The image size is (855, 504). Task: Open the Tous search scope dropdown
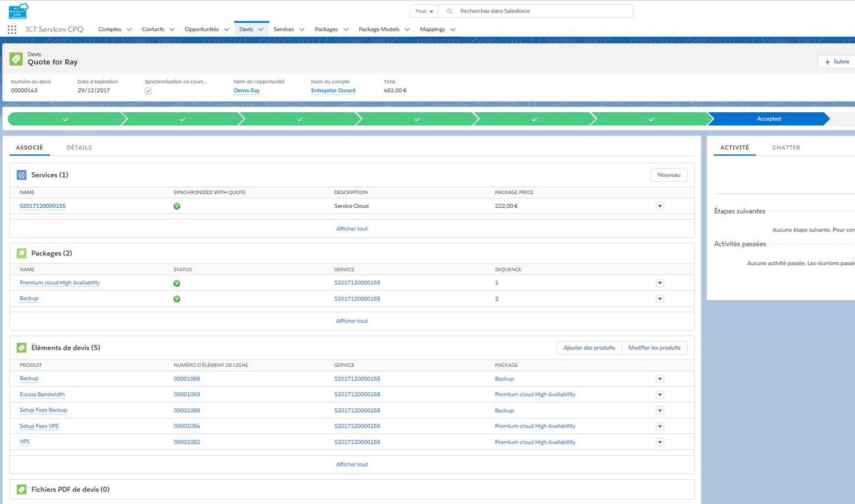pos(424,11)
